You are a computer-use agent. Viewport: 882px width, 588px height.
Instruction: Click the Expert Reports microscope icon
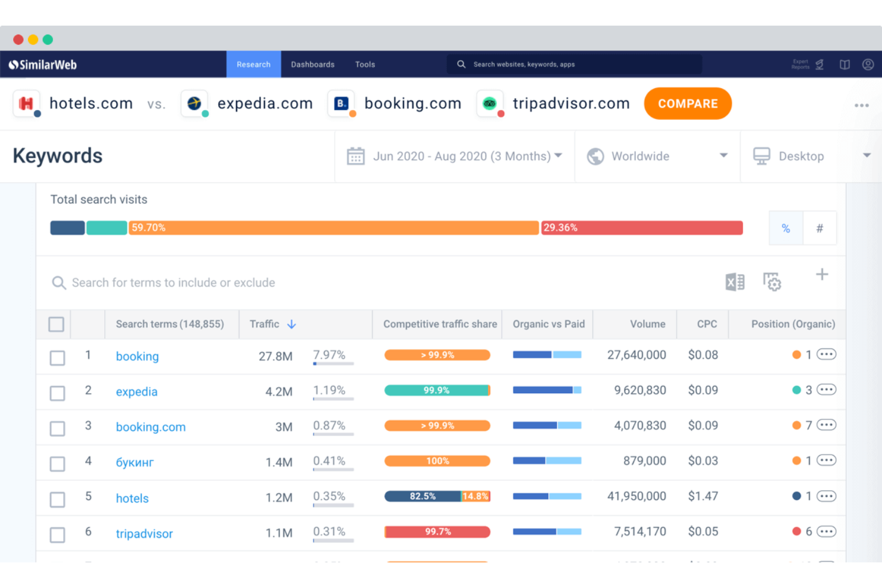point(821,64)
